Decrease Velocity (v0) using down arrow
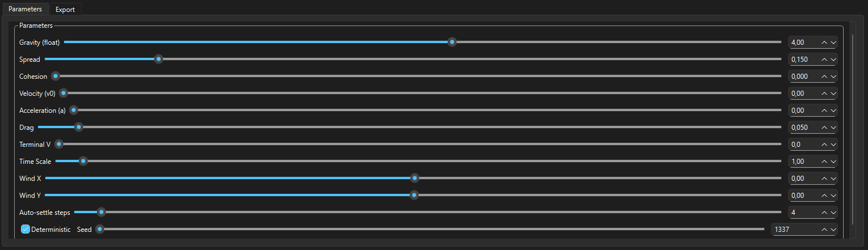Image resolution: width=868 pixels, height=250 pixels. coord(833,94)
